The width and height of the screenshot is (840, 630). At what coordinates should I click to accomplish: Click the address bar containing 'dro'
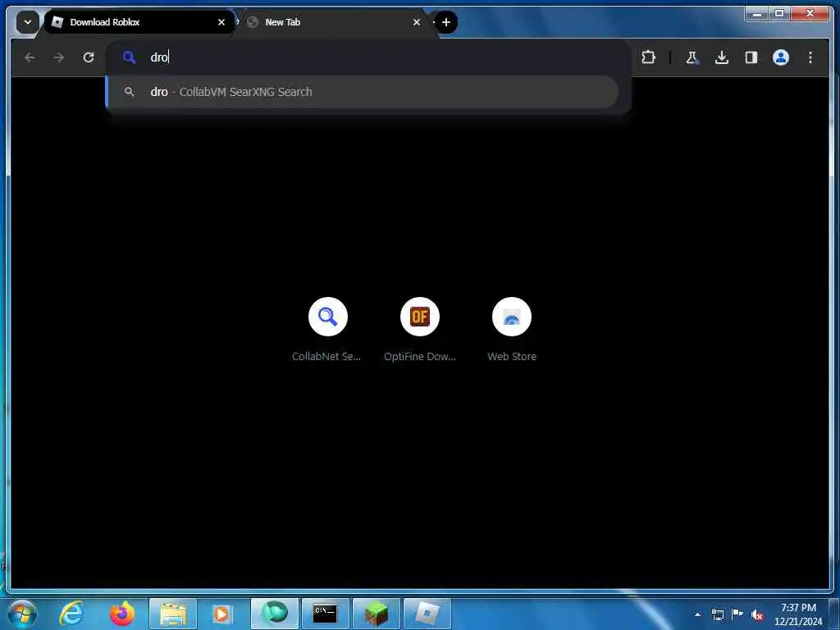[x=368, y=57]
